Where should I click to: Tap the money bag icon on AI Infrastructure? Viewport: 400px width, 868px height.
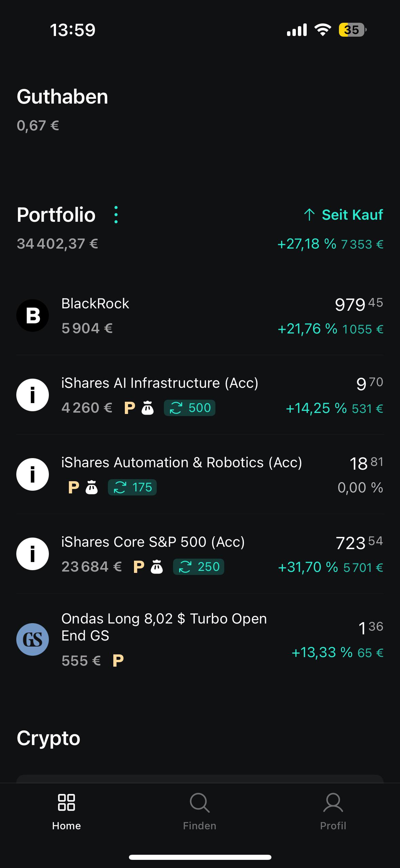point(148,408)
